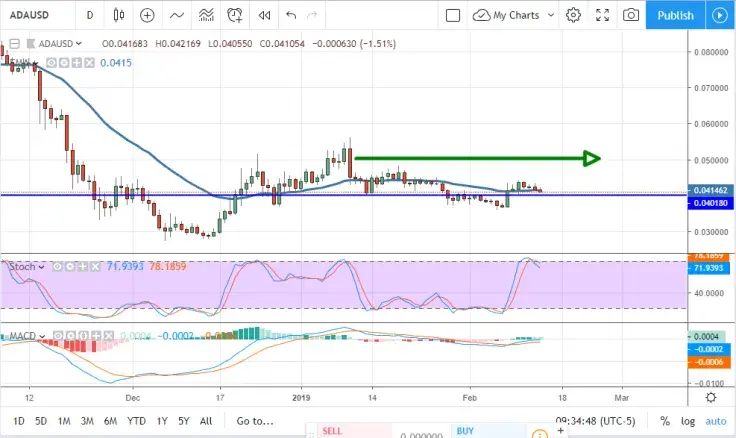This screenshot has height=438, width=736.
Task: Take a chart snapshot with camera icon
Action: click(x=631, y=15)
